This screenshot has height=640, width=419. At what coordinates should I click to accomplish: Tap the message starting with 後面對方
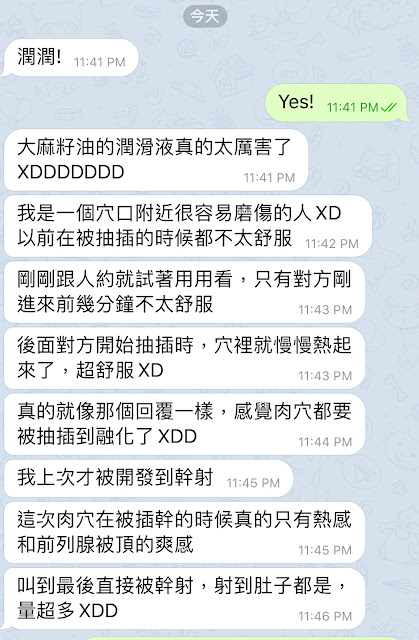[184, 358]
